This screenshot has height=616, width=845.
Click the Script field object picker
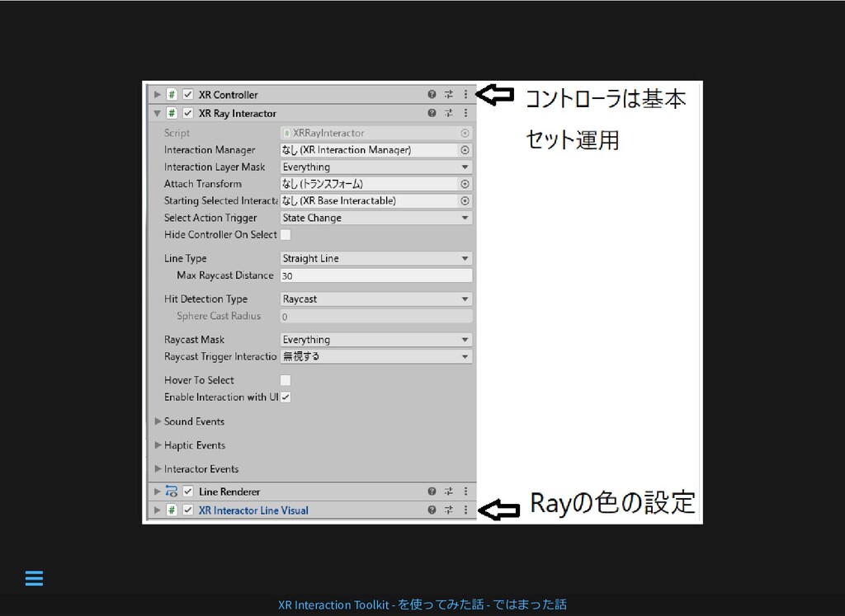[x=465, y=133]
